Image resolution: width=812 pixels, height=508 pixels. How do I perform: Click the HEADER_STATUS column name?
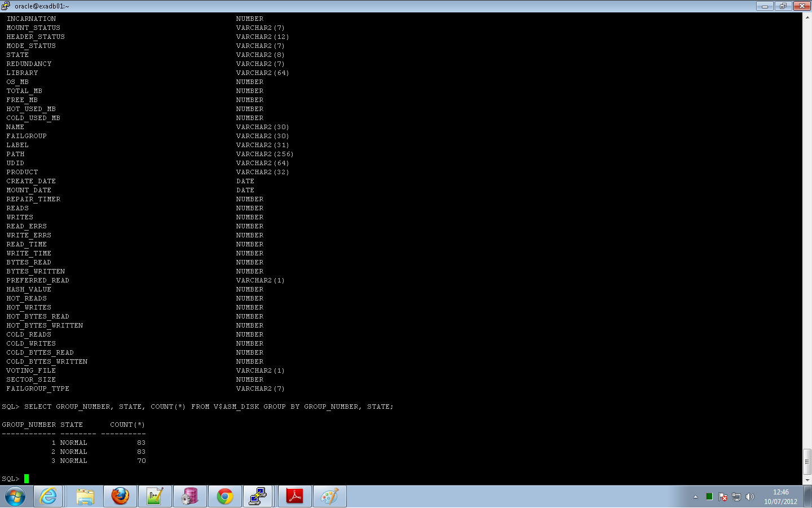36,37
